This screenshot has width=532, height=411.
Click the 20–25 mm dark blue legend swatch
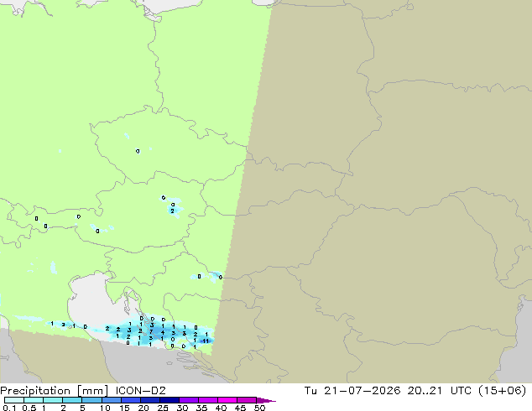[x=150, y=400]
